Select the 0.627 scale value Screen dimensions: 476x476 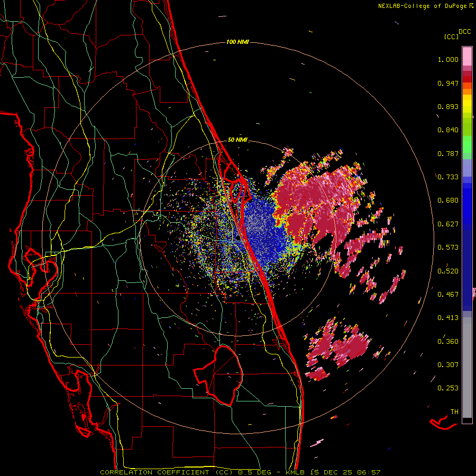pos(448,224)
